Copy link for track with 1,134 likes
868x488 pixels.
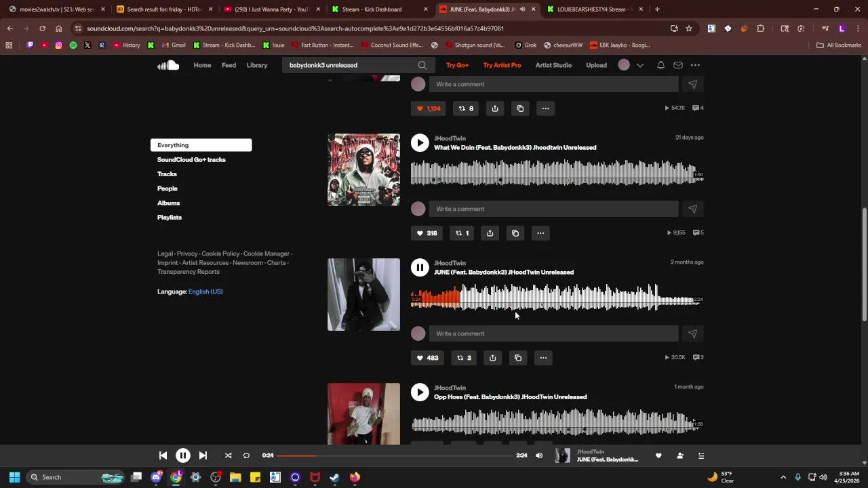click(x=520, y=108)
